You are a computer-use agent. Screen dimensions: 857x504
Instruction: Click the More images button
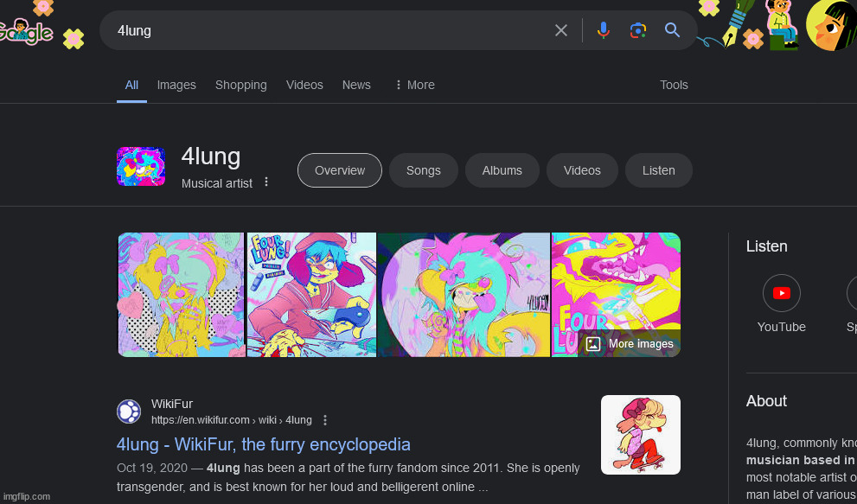point(630,344)
